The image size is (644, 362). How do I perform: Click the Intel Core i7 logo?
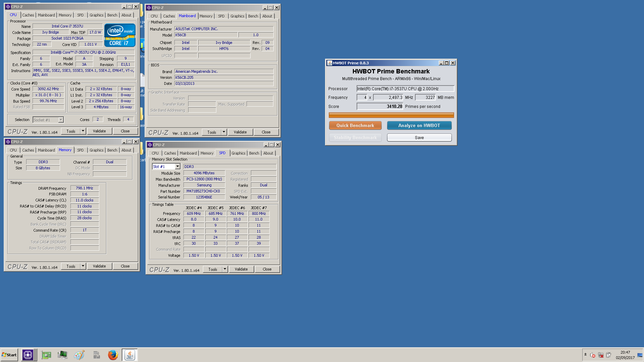(x=120, y=35)
